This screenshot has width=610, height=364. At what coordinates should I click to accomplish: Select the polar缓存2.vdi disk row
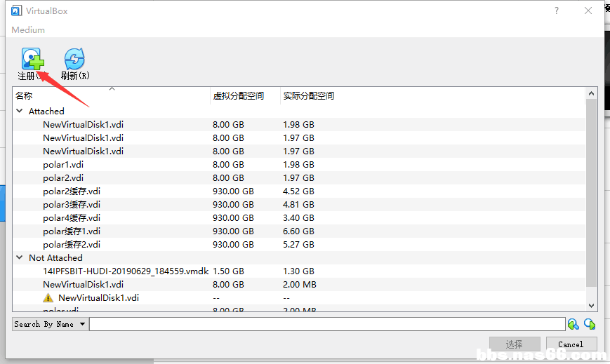point(72,244)
